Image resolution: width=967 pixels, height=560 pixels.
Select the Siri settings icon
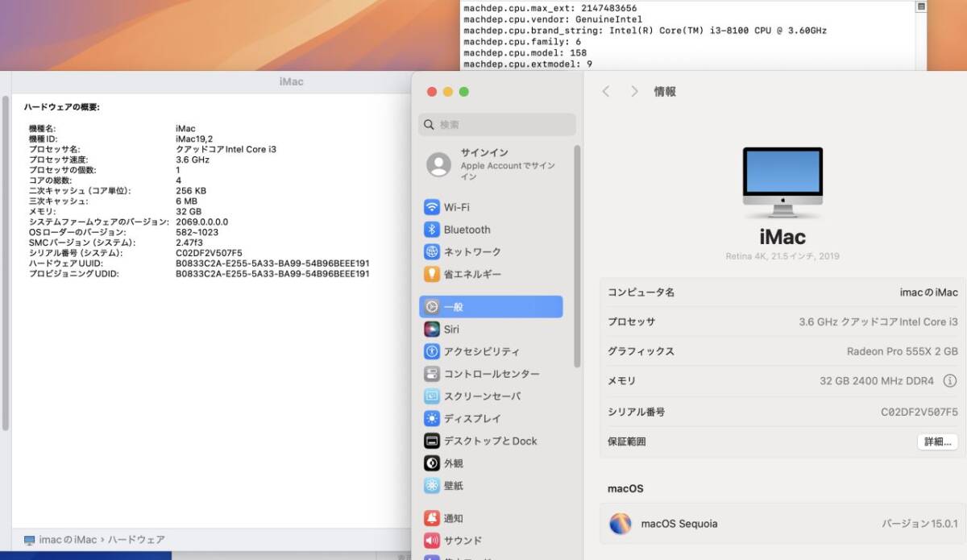[x=450, y=329]
